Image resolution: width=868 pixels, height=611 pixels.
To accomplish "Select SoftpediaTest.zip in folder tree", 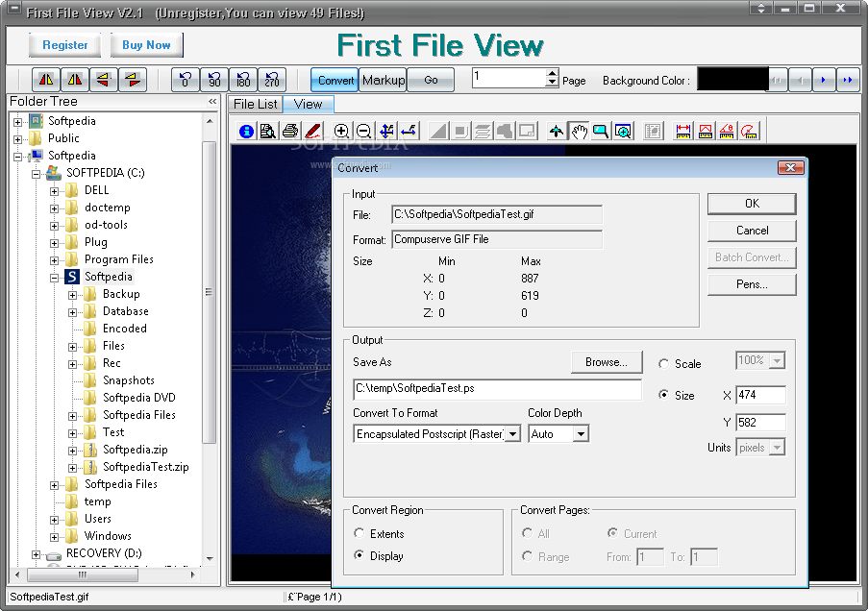I will coord(145,467).
